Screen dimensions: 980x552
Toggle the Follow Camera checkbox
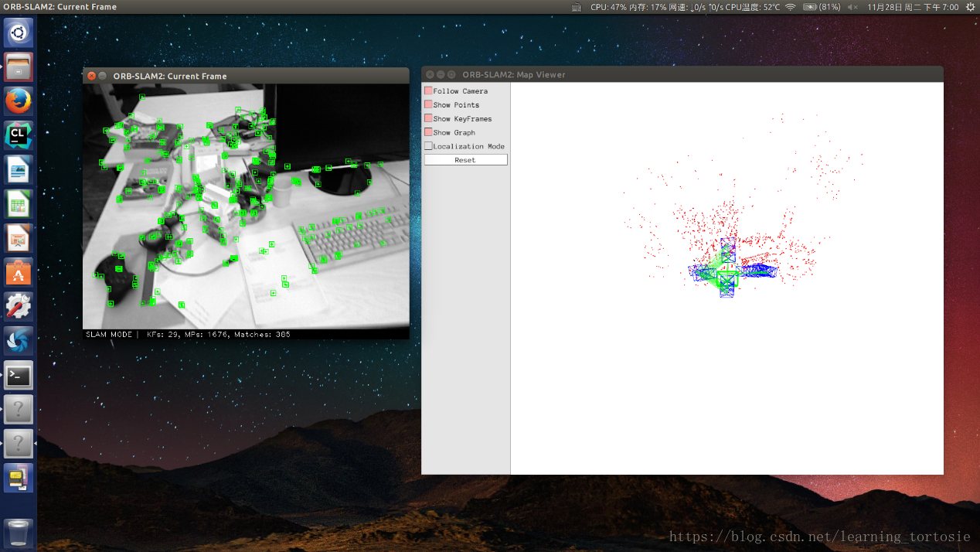point(428,90)
